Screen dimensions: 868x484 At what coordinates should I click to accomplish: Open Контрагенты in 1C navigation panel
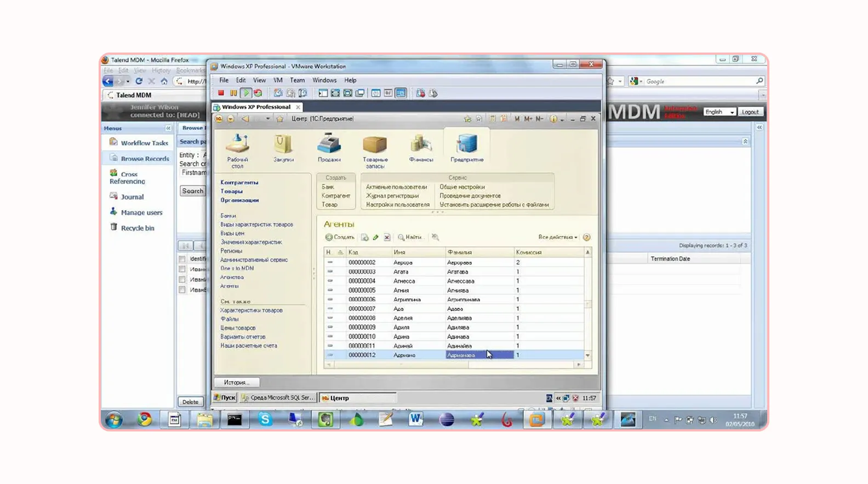click(x=239, y=182)
